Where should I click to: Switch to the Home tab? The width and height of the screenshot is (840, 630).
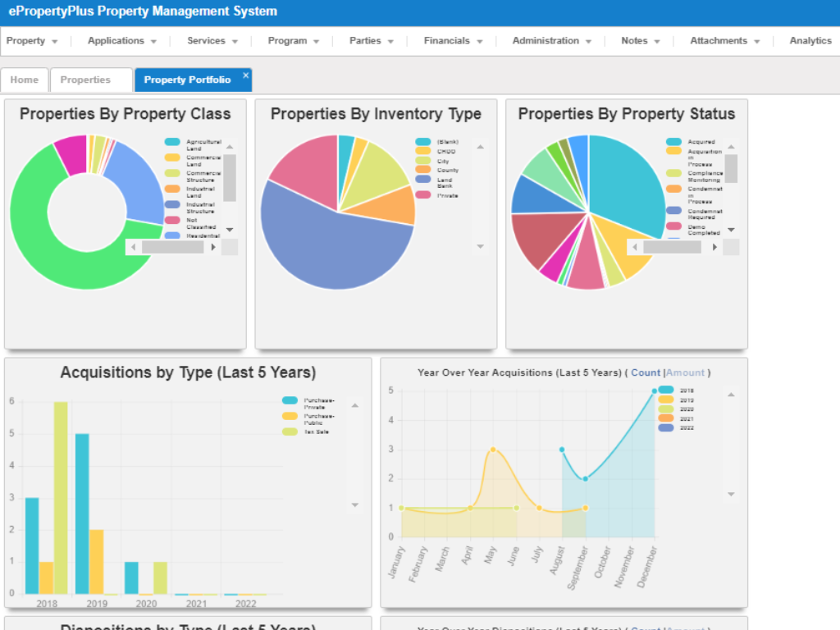coord(24,80)
